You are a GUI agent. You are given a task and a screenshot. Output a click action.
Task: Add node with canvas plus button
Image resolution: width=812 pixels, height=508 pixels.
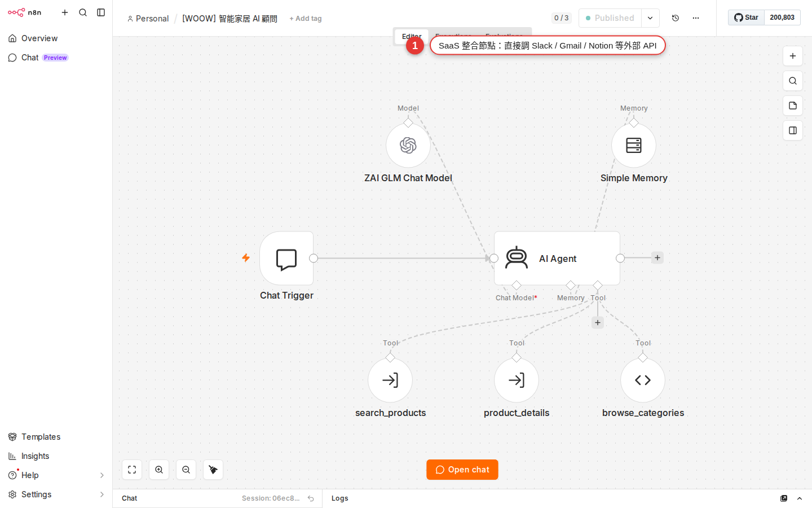pyautogui.click(x=793, y=56)
